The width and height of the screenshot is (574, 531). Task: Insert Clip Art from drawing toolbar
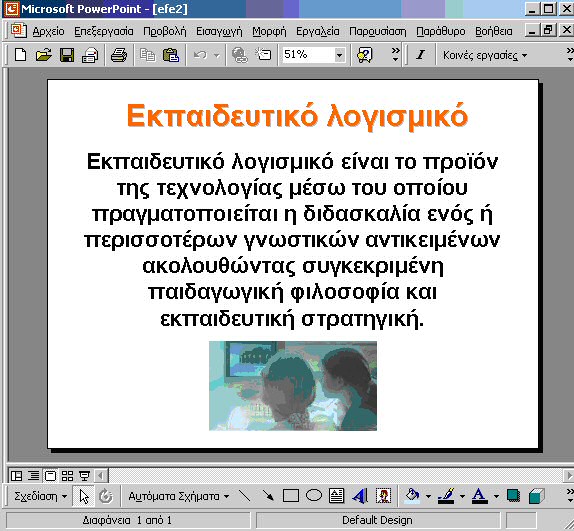[383, 496]
